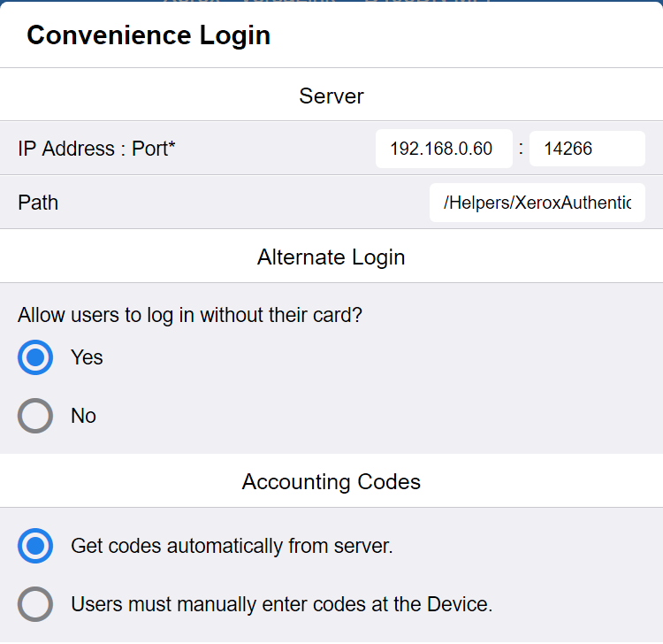The height and width of the screenshot is (644, 663).
Task: Click the 'IP Address : Port*' label
Action: click(x=96, y=149)
